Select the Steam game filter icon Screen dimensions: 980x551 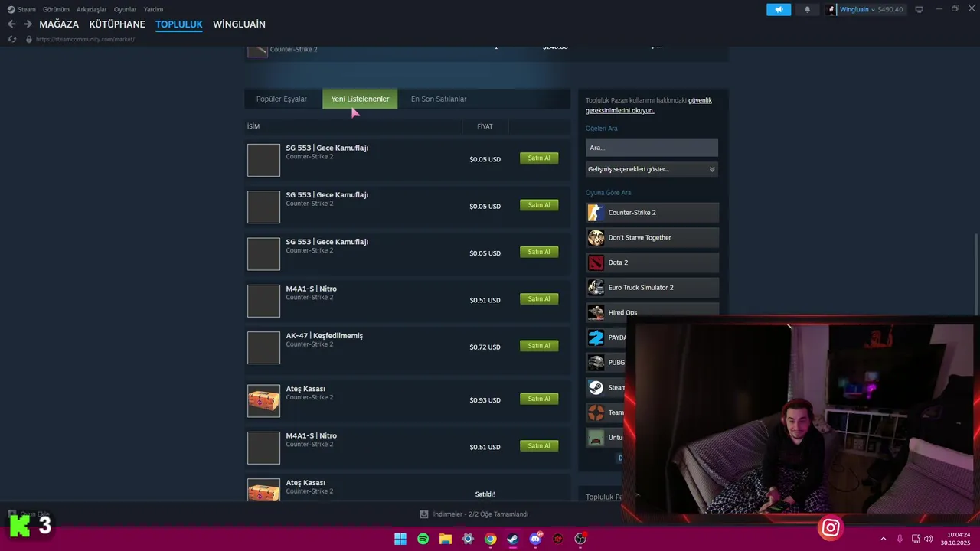coord(596,387)
